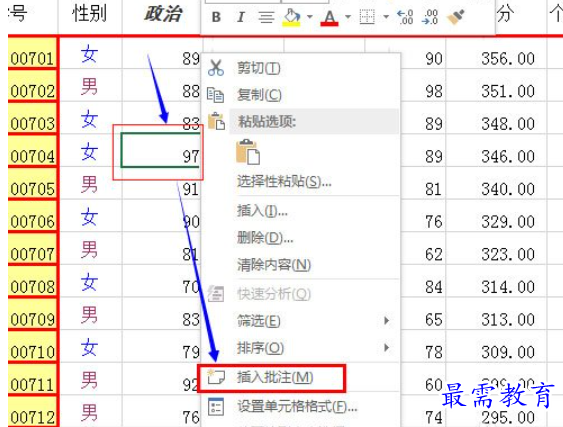
Task: Expand the 排序 submenu arrow
Action: coord(386,347)
